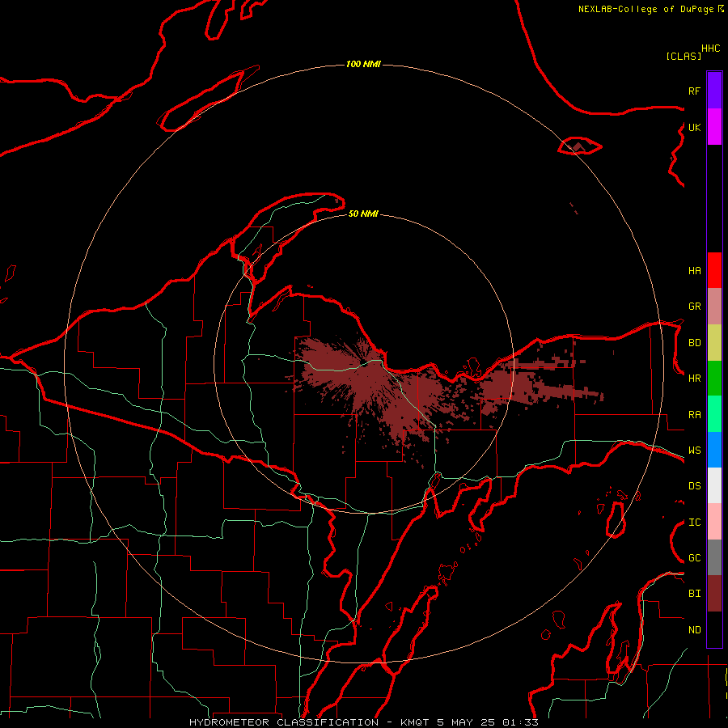Click the BD legend label
This screenshot has height=728, width=728.
694,343
